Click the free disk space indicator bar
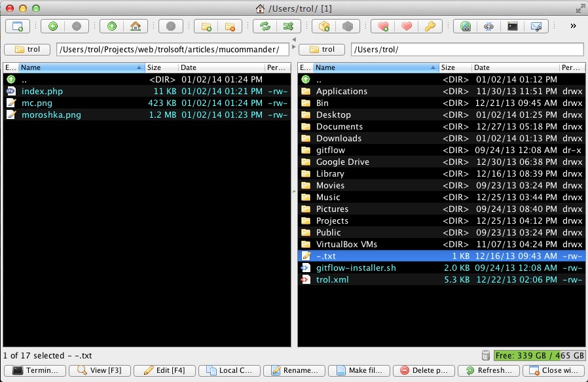The width and height of the screenshot is (588, 382). (538, 356)
